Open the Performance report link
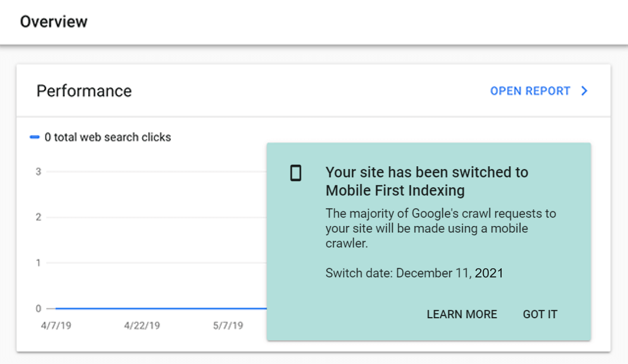628x364 pixels. (x=530, y=91)
